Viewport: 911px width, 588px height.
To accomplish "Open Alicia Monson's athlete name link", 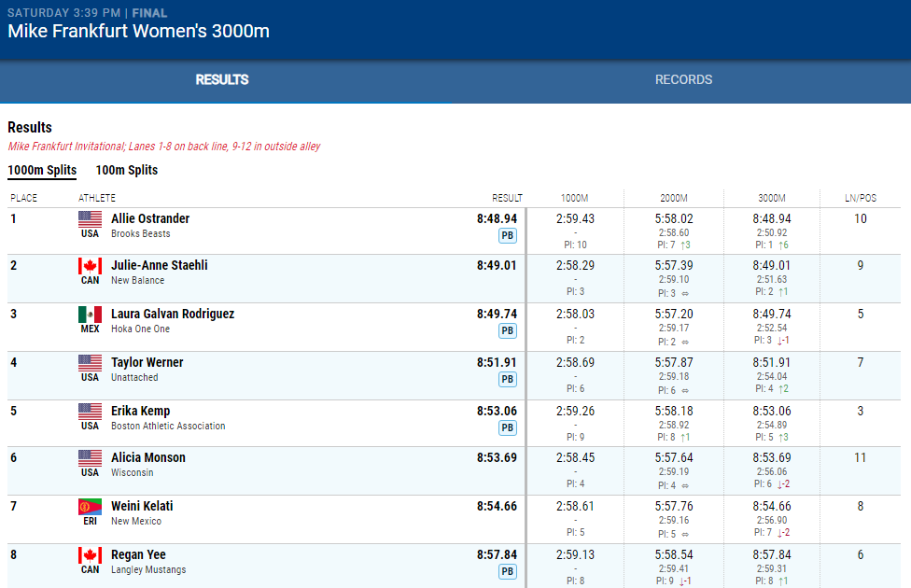I will 148,457.
